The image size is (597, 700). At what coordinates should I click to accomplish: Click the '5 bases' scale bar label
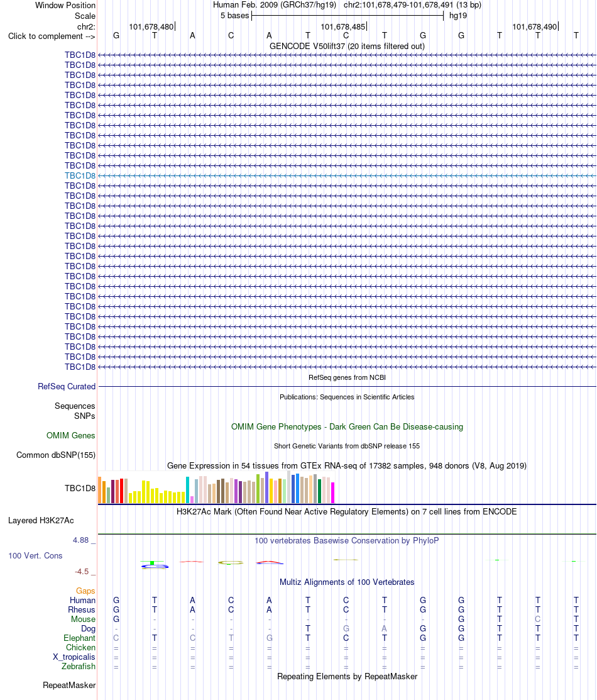[x=234, y=16]
